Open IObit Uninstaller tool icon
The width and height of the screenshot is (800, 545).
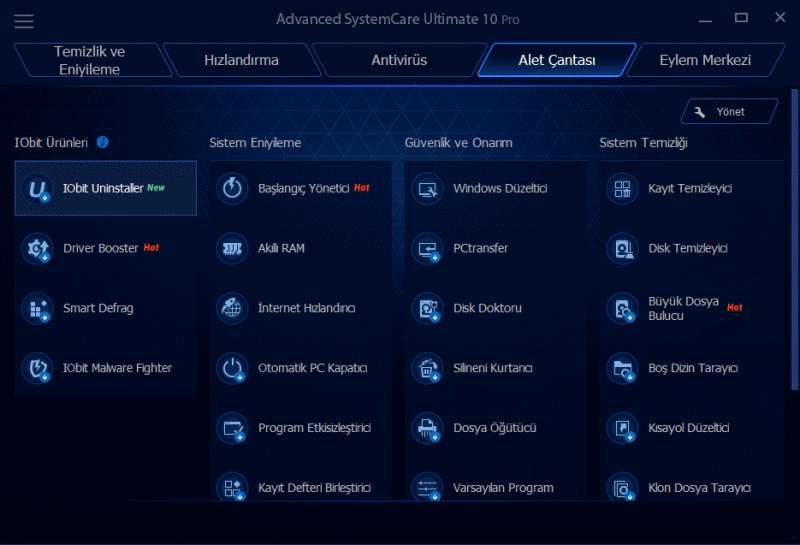coord(37,189)
